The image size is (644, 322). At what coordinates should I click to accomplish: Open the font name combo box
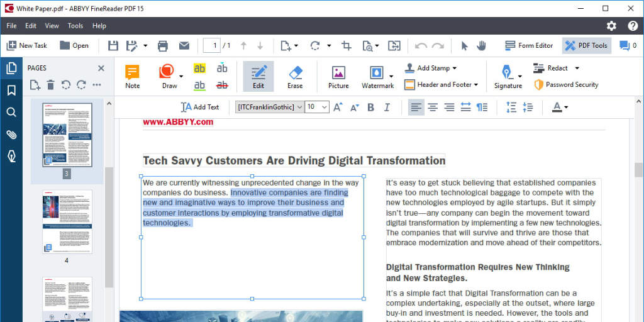point(269,107)
